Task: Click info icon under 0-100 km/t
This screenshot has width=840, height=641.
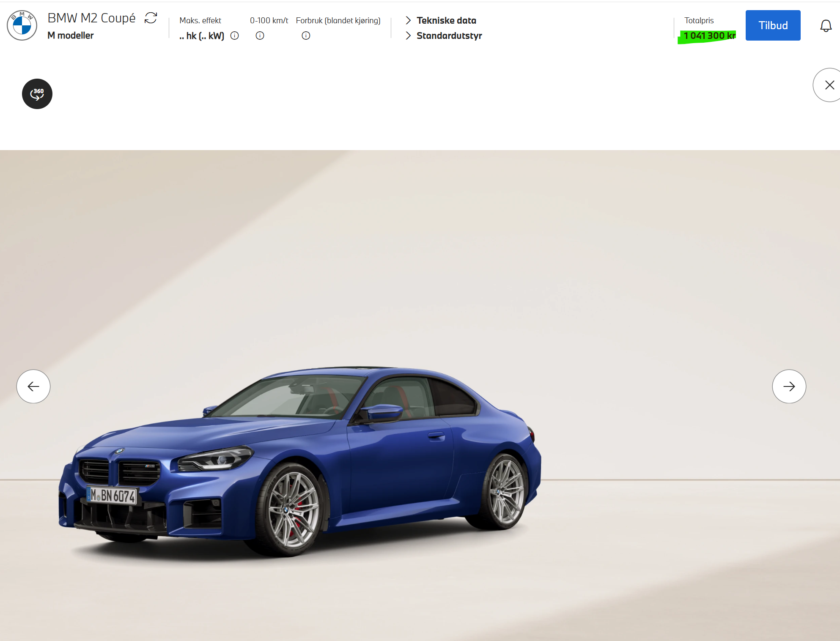Action: pos(260,36)
